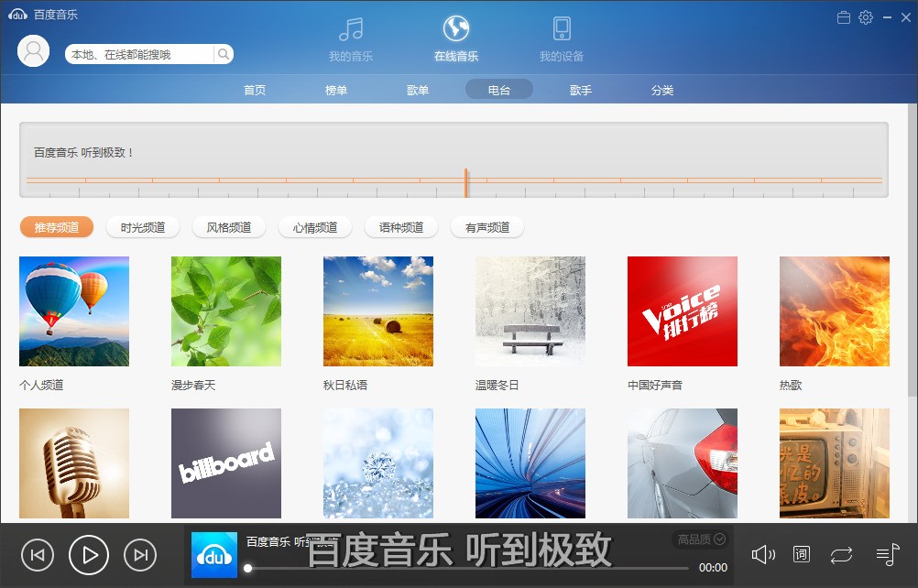The height and width of the screenshot is (588, 918).
Task: Click the 中国好声音 label
Action: pos(655,385)
